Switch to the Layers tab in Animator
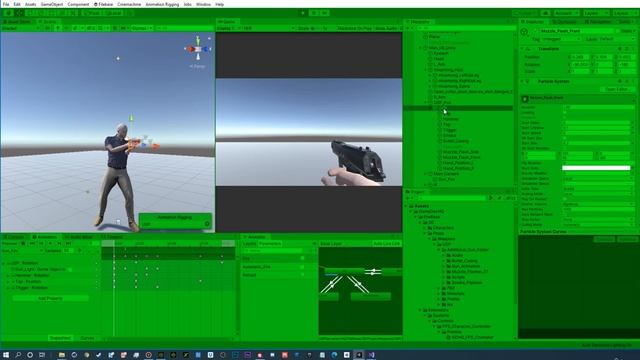The image size is (640, 360). pyautogui.click(x=249, y=244)
